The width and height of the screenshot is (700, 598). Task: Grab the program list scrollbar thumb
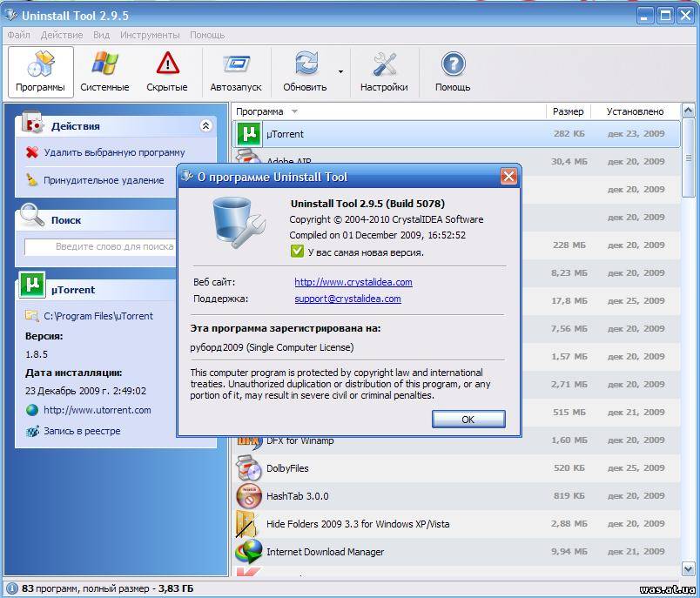688,157
